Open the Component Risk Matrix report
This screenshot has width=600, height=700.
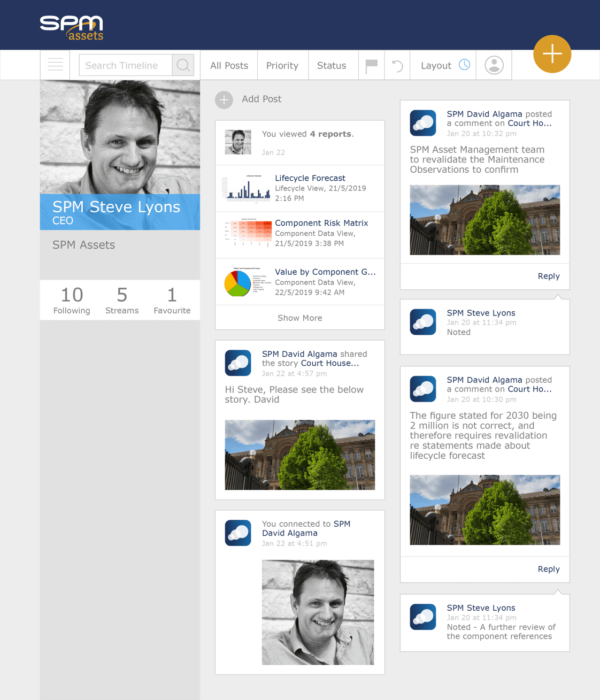[321, 223]
